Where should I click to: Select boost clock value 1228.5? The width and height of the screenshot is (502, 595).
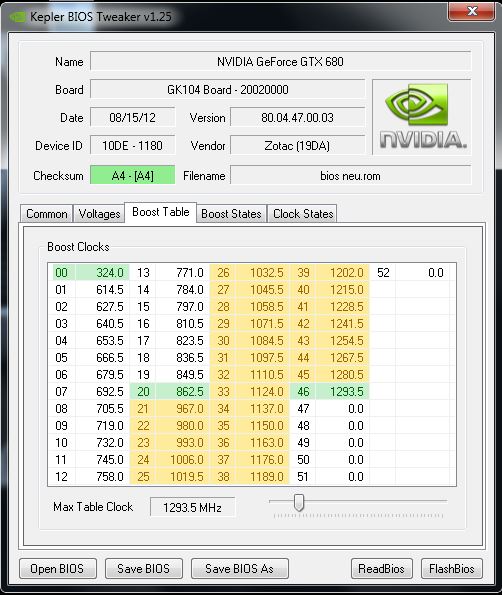pos(343,307)
